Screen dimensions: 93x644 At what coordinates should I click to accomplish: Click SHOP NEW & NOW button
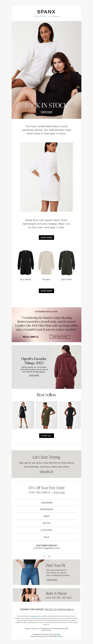pyautogui.click(x=60, y=337)
